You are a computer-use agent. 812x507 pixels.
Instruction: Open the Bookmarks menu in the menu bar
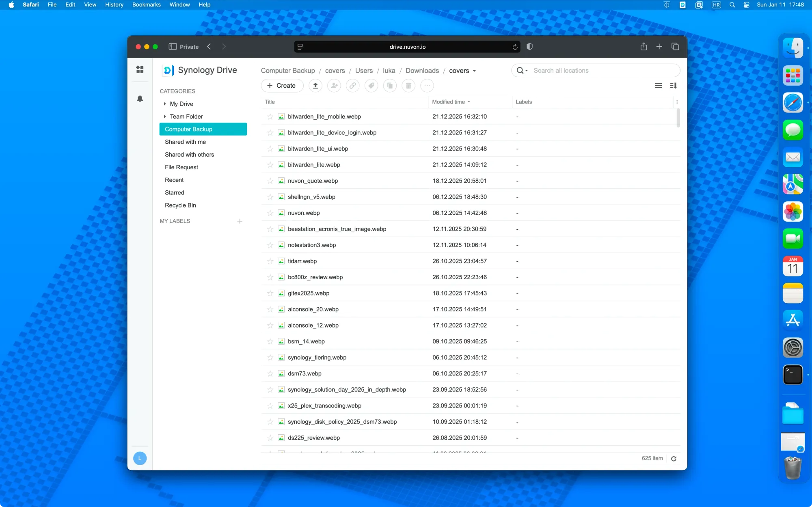(146, 5)
